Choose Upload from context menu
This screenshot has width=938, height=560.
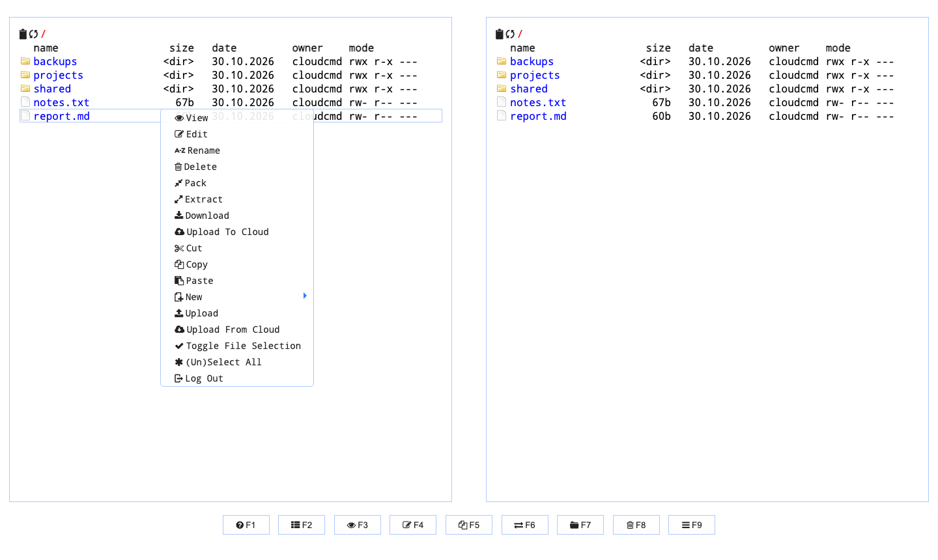point(237,313)
